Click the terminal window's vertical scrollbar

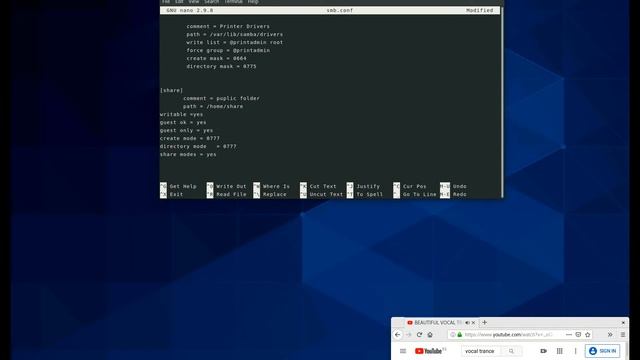pyautogui.click(x=502, y=102)
